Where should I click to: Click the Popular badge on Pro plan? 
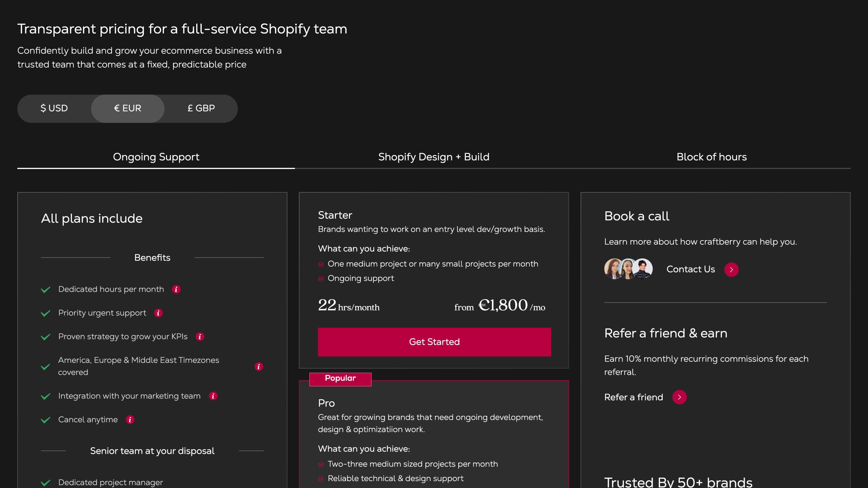point(340,379)
